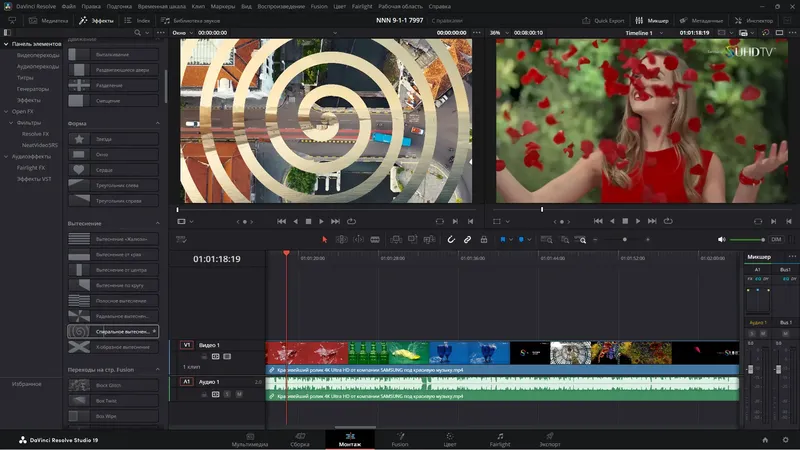Play the timeline viewer forward

(640, 221)
